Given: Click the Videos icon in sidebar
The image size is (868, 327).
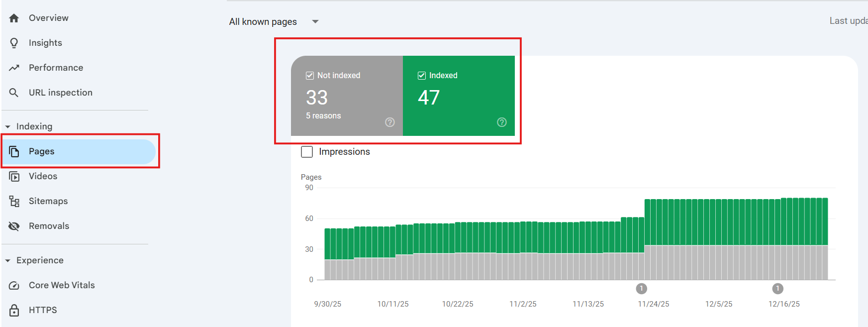Looking at the screenshot, I should pos(14,176).
